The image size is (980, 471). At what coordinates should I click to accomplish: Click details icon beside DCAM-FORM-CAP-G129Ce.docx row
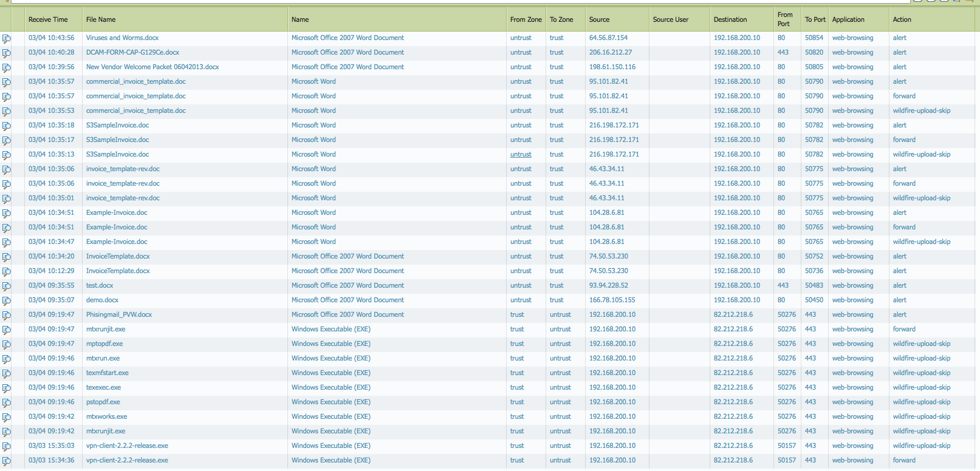(x=6, y=53)
